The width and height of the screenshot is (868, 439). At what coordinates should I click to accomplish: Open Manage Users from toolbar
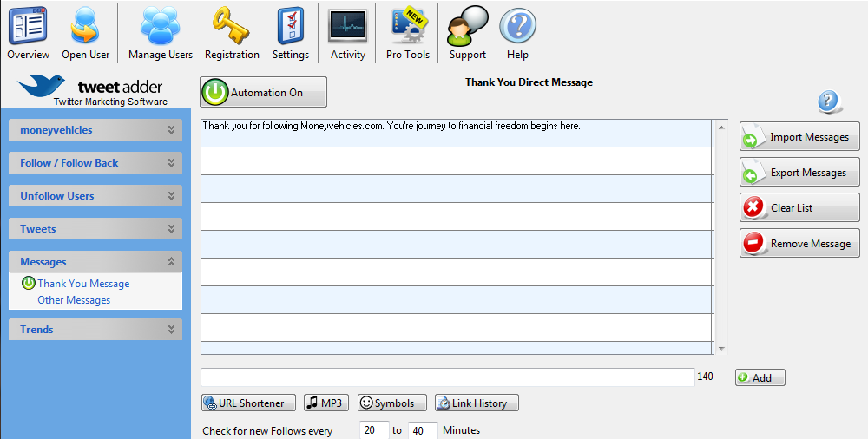point(161,31)
